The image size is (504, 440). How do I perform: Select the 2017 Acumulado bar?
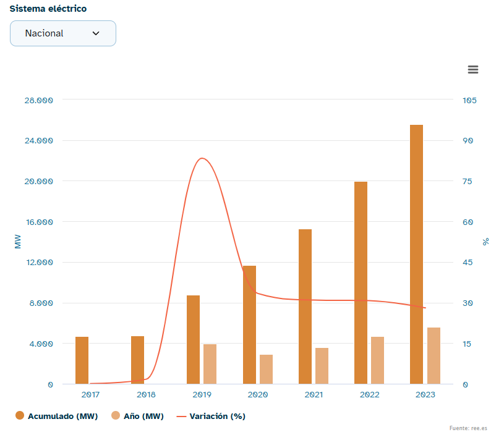82,360
